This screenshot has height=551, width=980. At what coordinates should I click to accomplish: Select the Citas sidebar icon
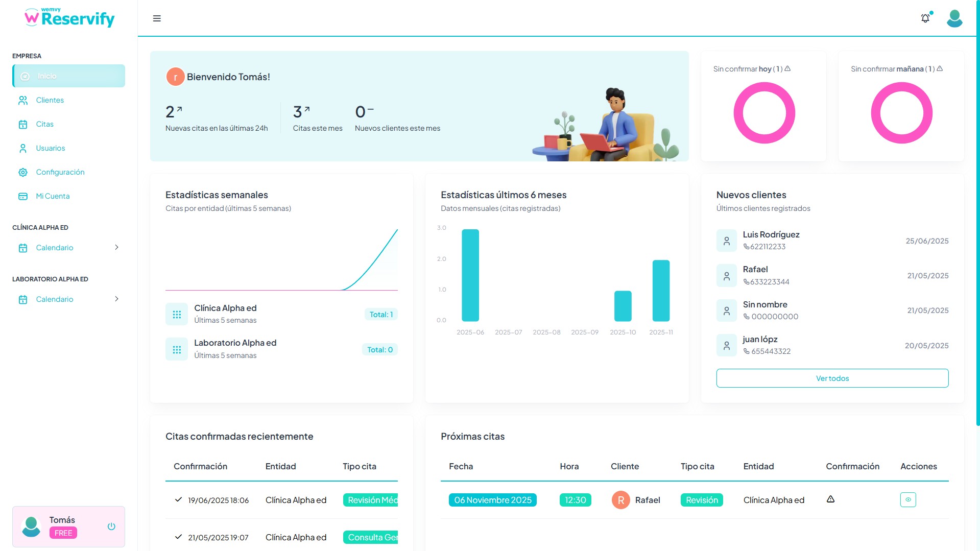point(23,124)
